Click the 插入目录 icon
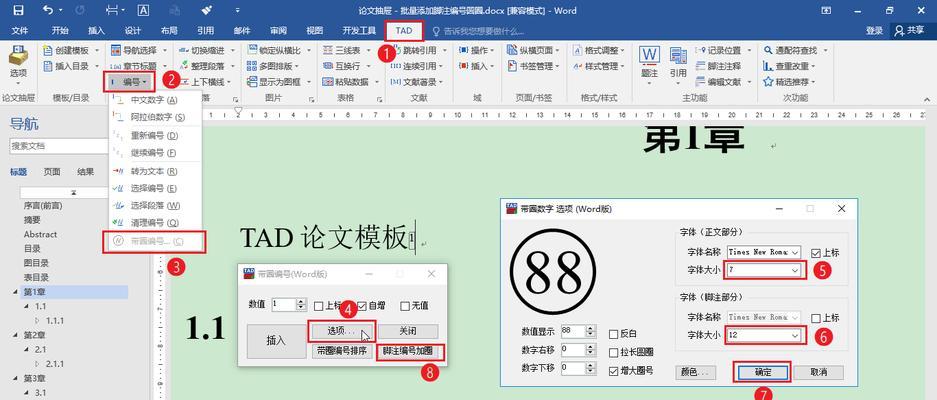The image size is (937, 400). [48, 66]
